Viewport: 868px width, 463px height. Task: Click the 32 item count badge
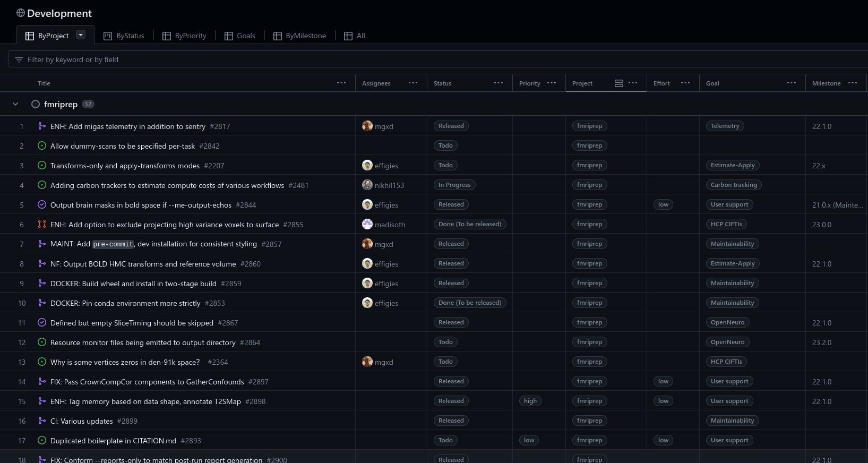coord(88,104)
